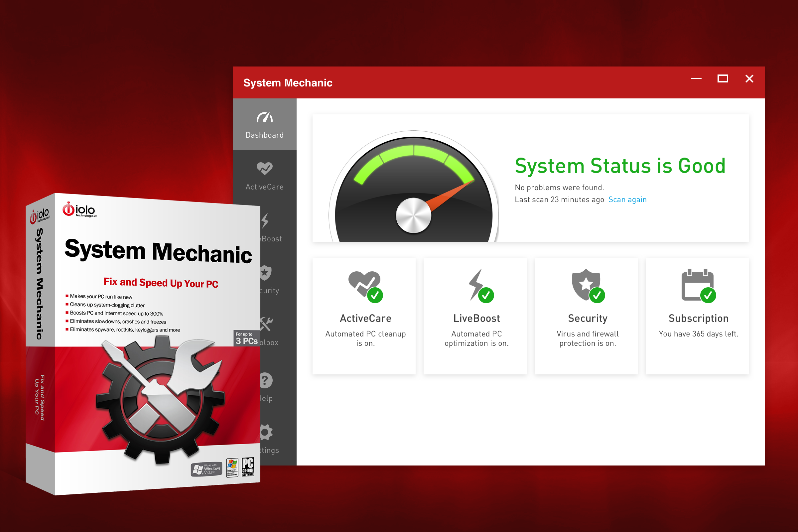Screen dimensions: 798x532
Task: Open the Dashboard sidebar tab
Action: pos(264,124)
